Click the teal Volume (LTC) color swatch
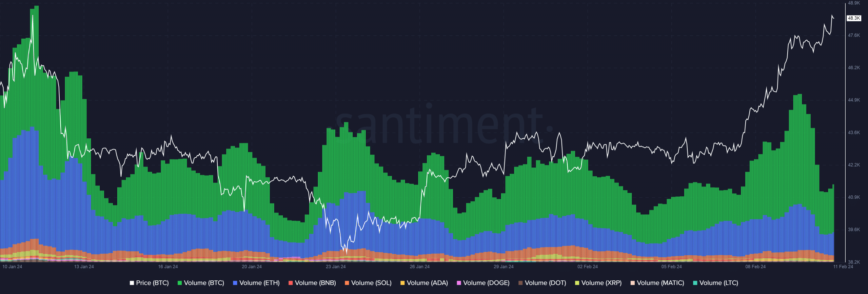Viewport: 868px width, 294px height. 695,283
